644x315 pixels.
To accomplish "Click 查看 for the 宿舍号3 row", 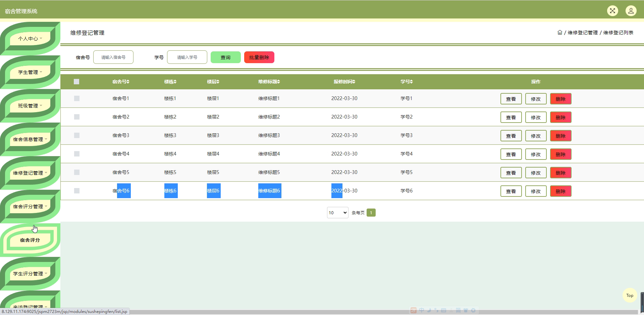I will [511, 136].
